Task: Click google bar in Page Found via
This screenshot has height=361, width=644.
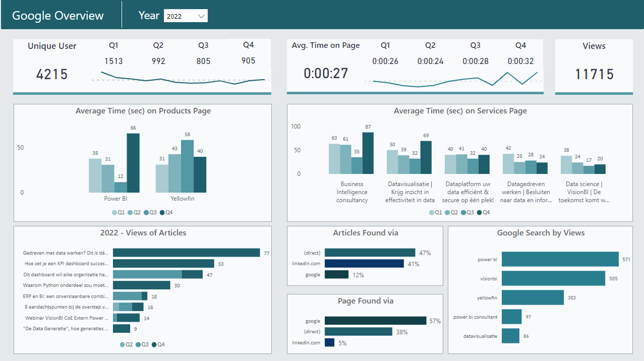Action: pos(375,321)
